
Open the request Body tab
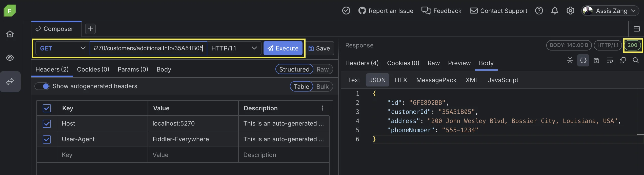click(164, 69)
